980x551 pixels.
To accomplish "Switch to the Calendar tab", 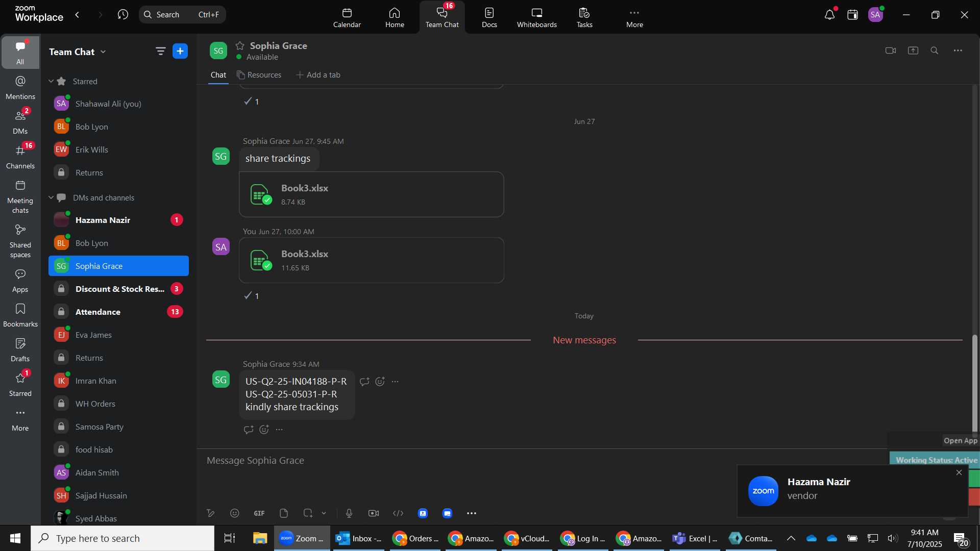I will (347, 17).
